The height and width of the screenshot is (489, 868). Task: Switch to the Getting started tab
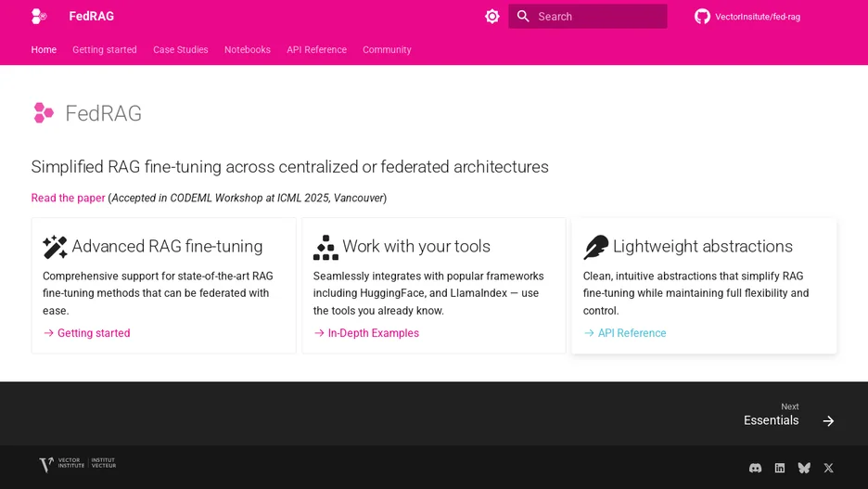[105, 50]
